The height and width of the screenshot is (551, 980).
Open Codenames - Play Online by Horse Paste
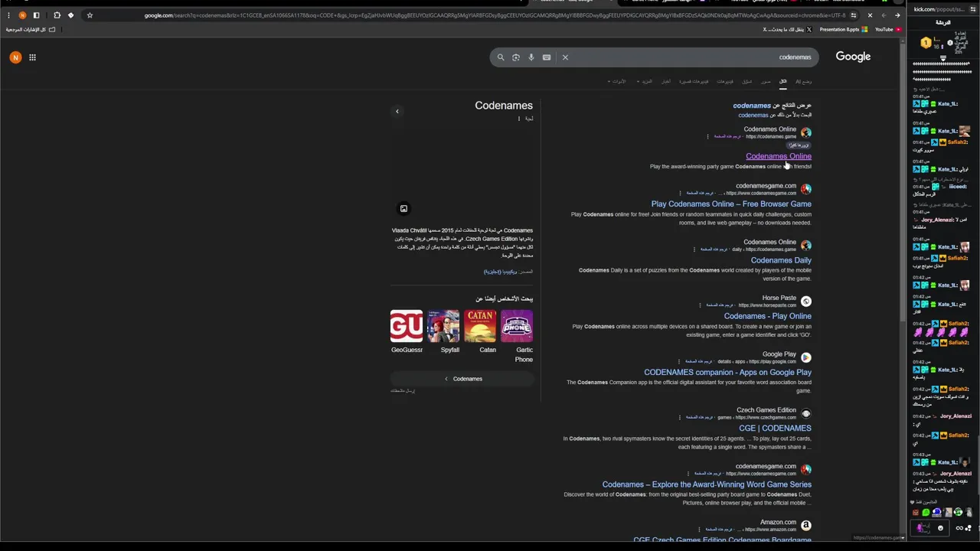coord(767,316)
